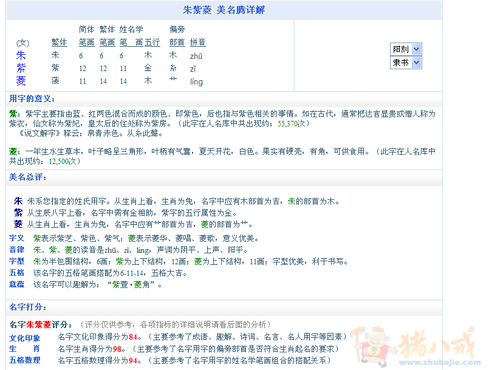Click the pinyin zhū in the table
489x370 pixels.
pyautogui.click(x=196, y=56)
